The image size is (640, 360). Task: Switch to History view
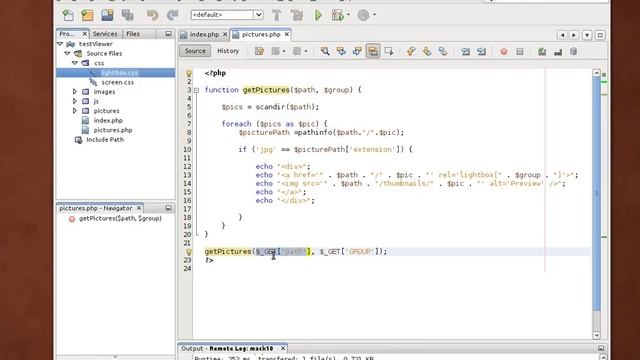[228, 51]
